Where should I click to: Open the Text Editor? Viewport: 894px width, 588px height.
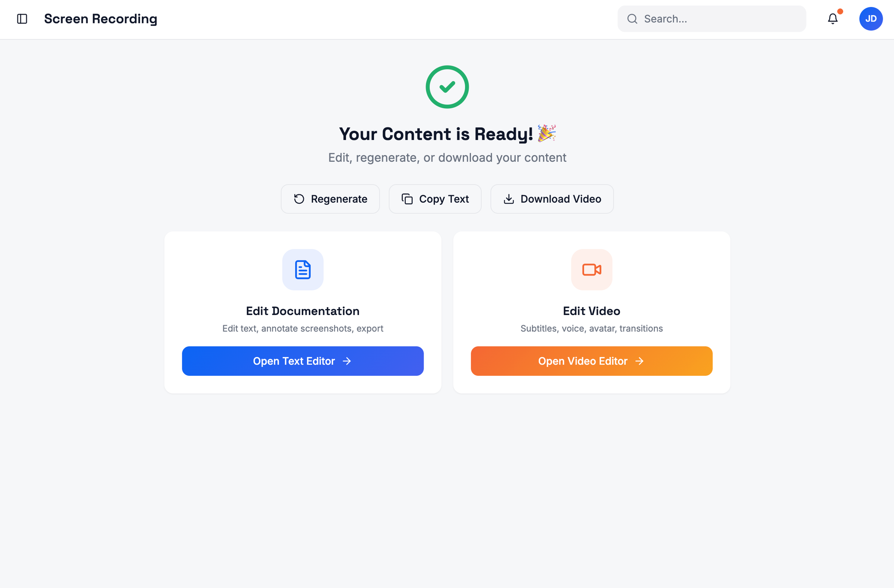pyautogui.click(x=303, y=361)
